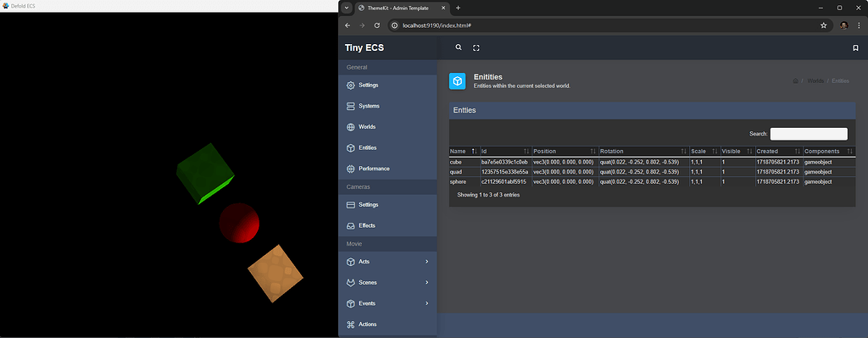Toggle the fullscreen icon in header
This screenshot has width=868, height=338.
pyautogui.click(x=476, y=48)
